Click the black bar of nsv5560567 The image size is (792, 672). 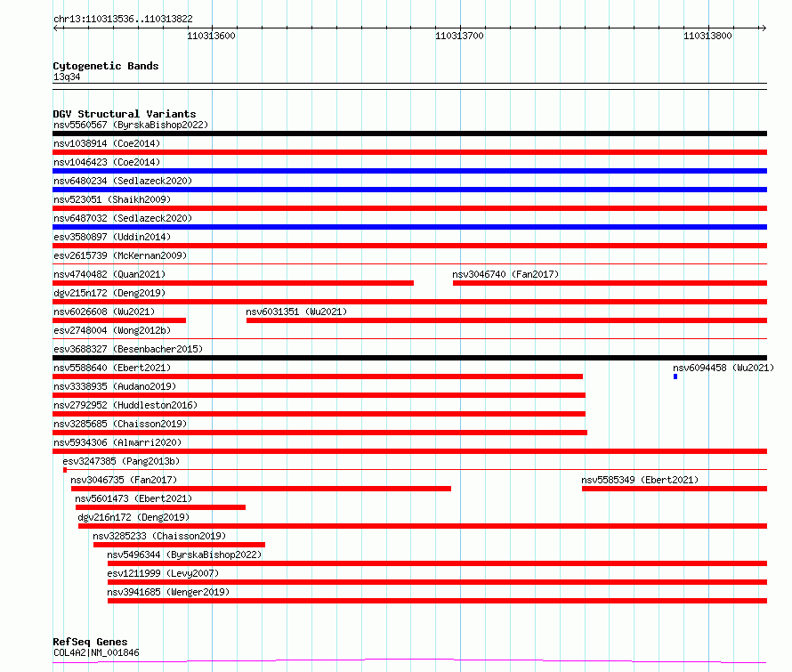[x=409, y=134]
